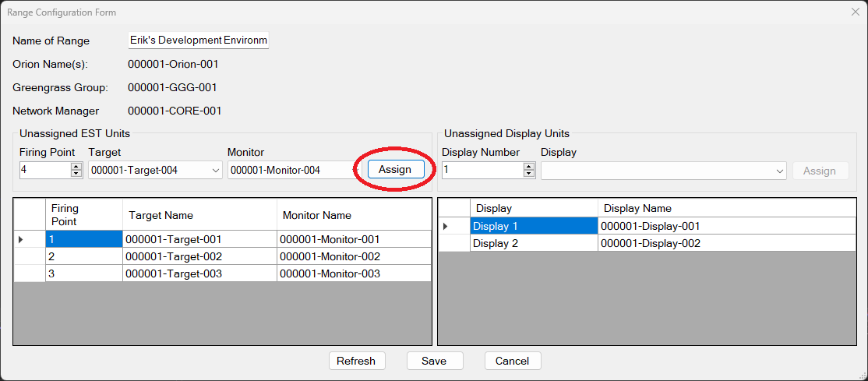Increase the Firing Point stepper value
Image resolution: width=868 pixels, height=381 pixels.
click(76, 167)
